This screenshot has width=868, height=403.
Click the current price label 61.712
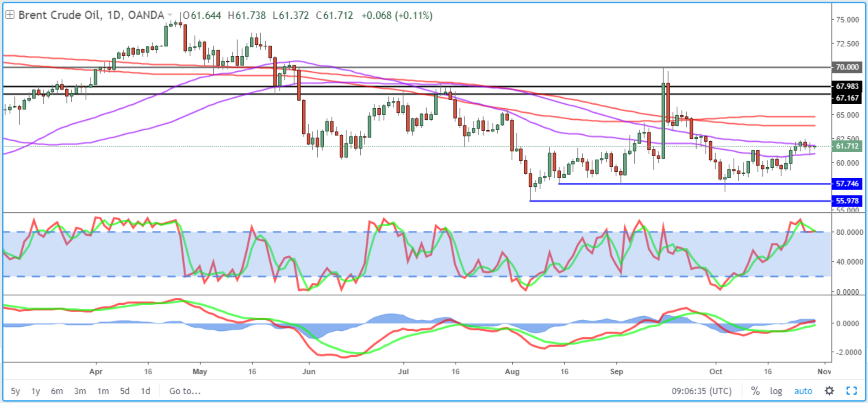coord(847,146)
